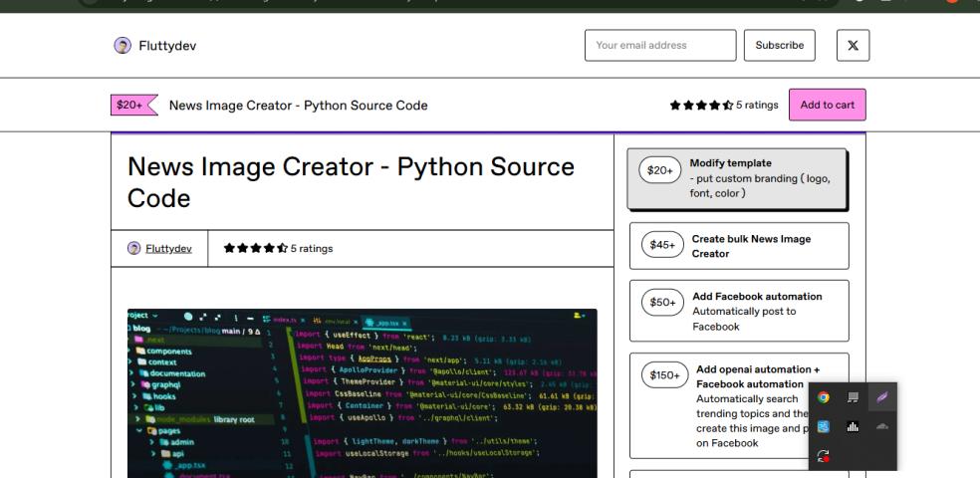Click the email address input field
Screen dimensions: 980x478
[x=660, y=45]
